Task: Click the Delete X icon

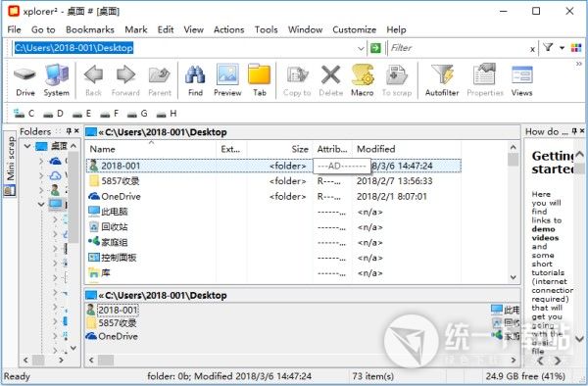Action: coord(331,80)
